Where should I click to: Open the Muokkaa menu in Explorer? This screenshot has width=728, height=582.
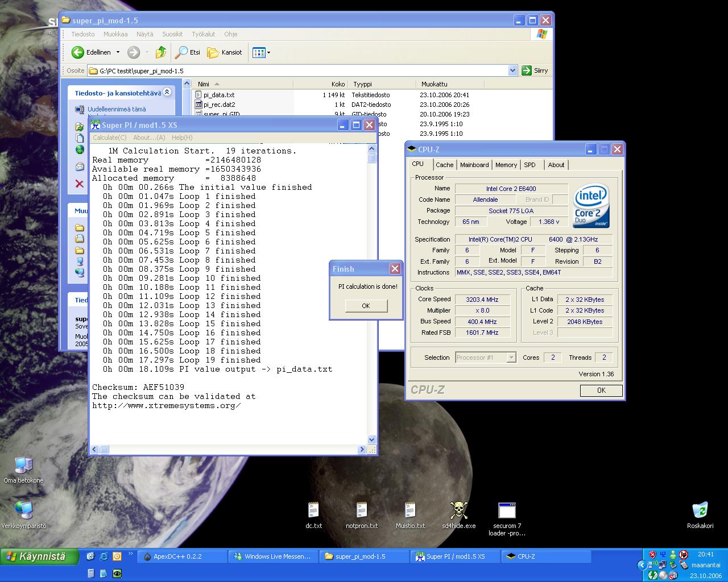[x=115, y=34]
